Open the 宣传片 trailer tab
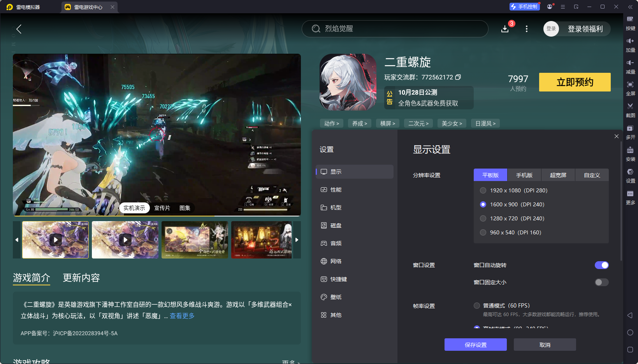The width and height of the screenshot is (638, 364). coord(162,208)
